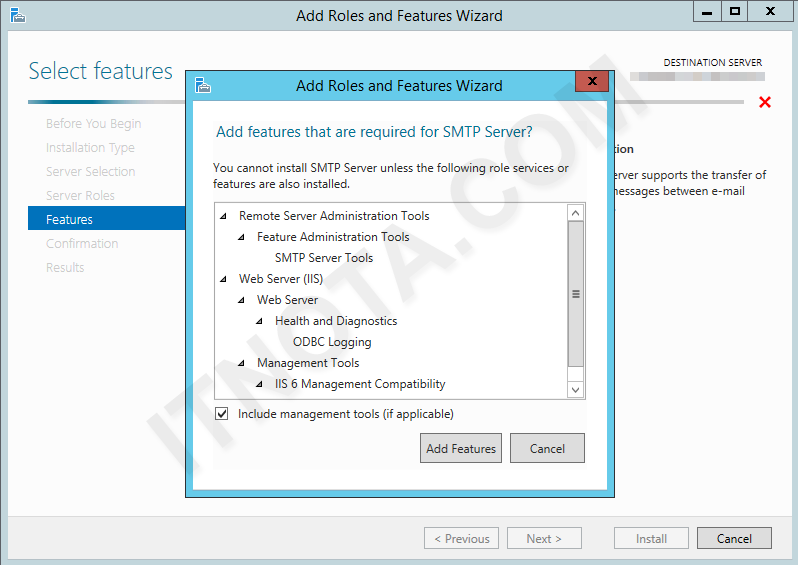Collapse IIS 6 Management Compatibility node

click(259, 384)
